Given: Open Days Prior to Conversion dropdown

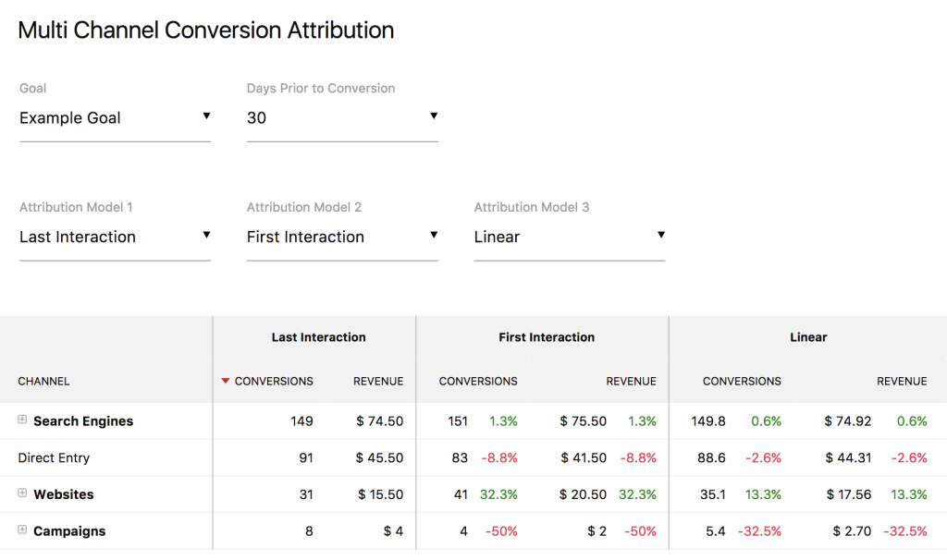Looking at the screenshot, I should click(341, 118).
